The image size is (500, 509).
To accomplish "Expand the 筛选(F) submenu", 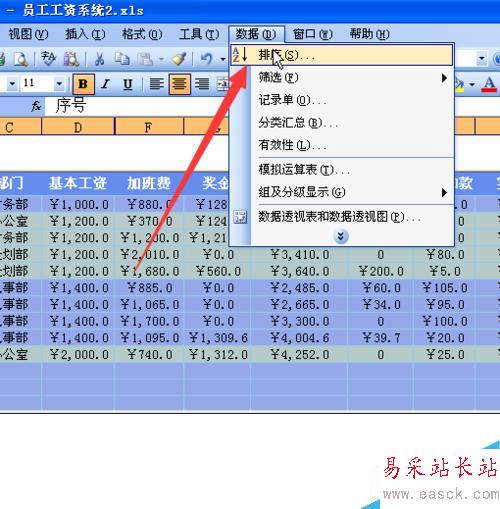I will (x=342, y=78).
